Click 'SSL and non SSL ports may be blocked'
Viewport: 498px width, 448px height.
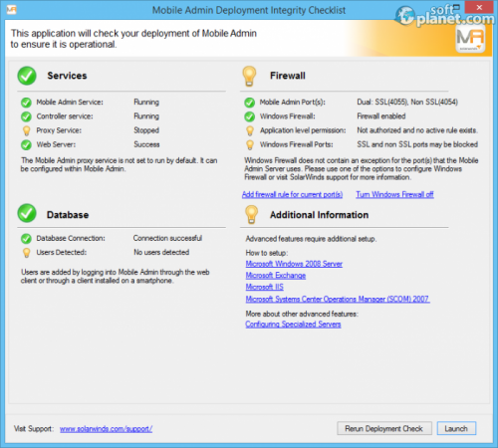pos(417,144)
